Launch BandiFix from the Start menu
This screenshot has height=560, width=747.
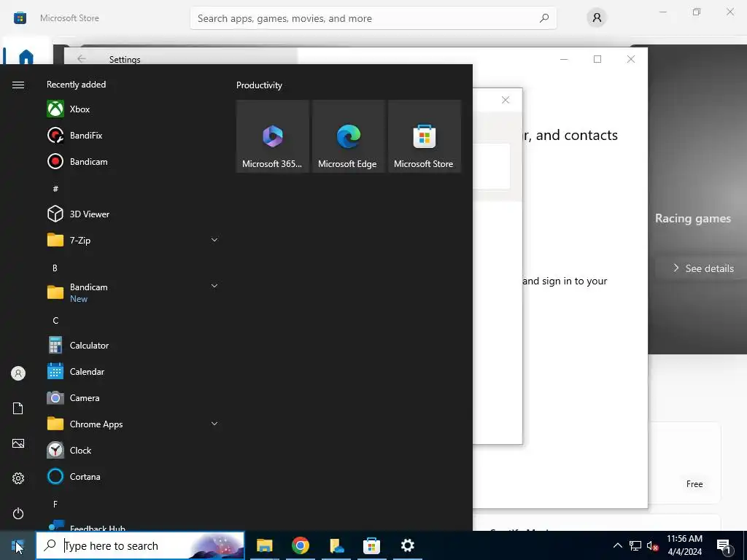133,135
